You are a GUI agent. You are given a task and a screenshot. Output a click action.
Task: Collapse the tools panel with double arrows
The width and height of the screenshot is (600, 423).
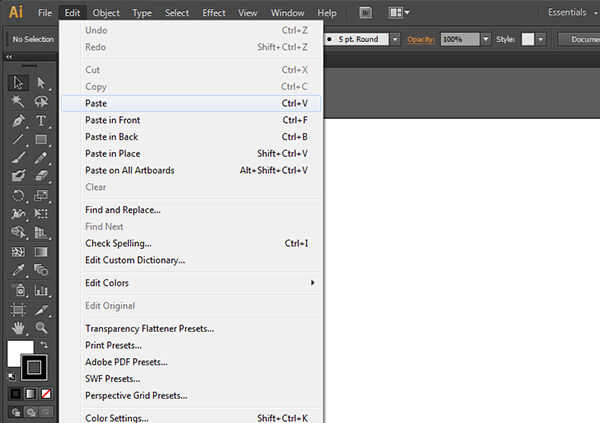click(x=9, y=57)
